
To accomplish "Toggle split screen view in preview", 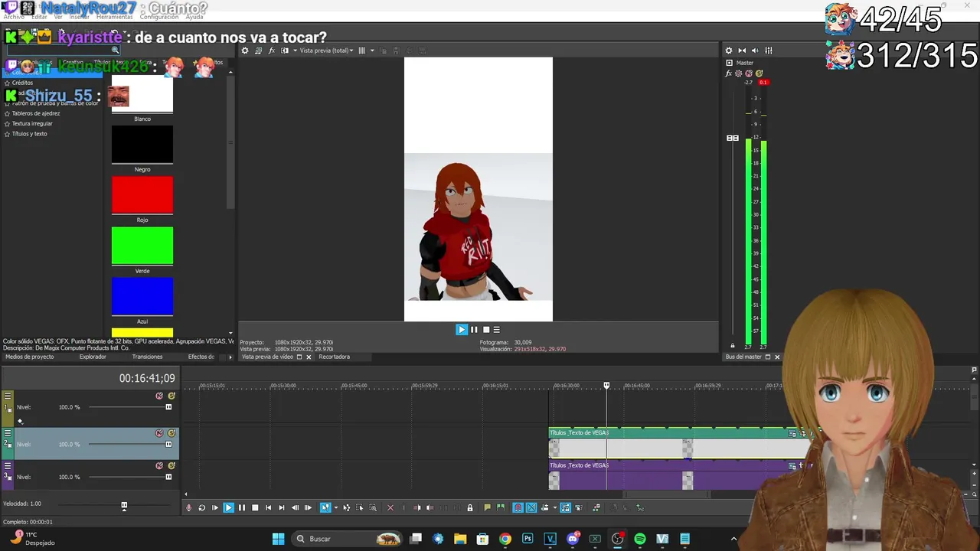I will coord(285,51).
